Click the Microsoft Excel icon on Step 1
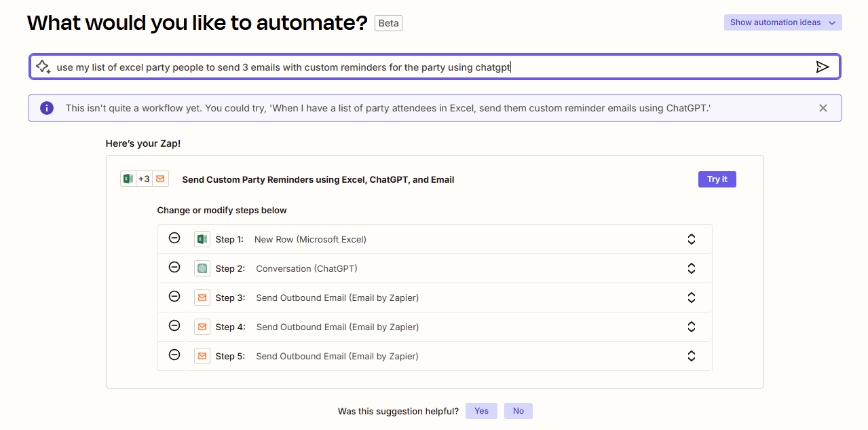Screen dimensions: 868x430 point(202,239)
